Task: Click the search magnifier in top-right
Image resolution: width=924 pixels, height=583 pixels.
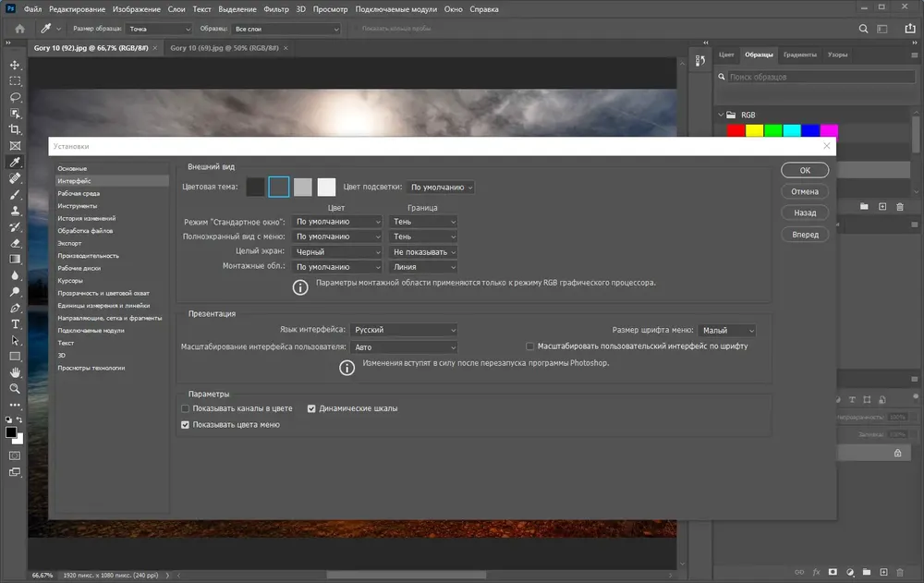Action: pos(863,29)
